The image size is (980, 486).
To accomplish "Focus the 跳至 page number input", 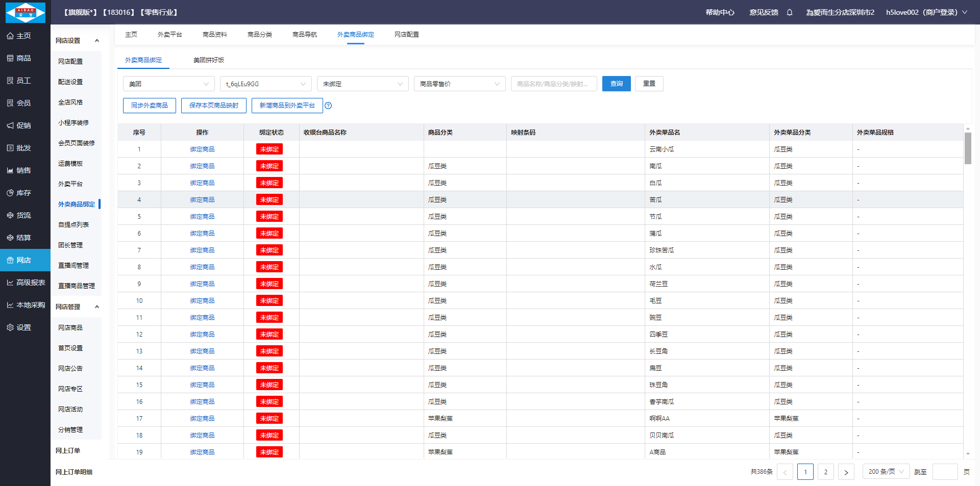I will click(945, 472).
